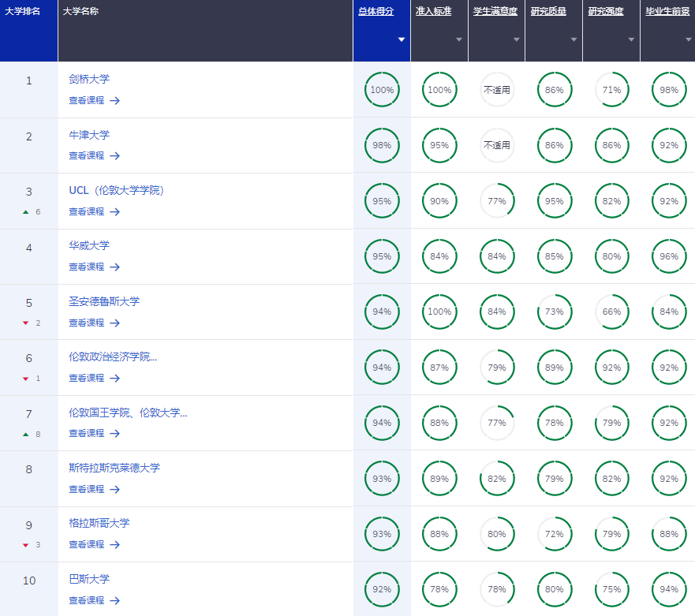Click arrow icon in 伦敦国王学院 row

pos(115,434)
